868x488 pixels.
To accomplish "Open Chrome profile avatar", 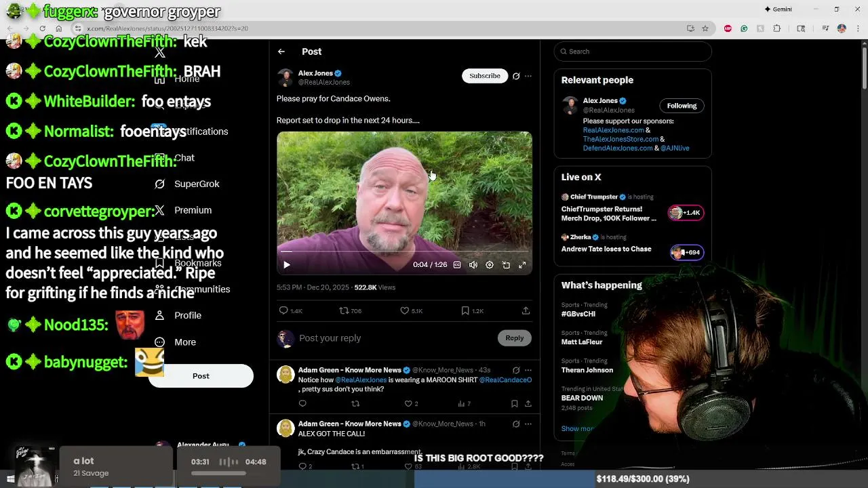I will (842, 28).
